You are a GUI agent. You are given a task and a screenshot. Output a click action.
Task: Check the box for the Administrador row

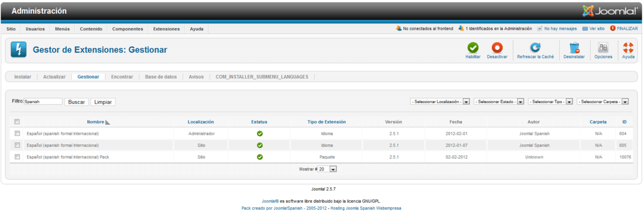tap(17, 133)
